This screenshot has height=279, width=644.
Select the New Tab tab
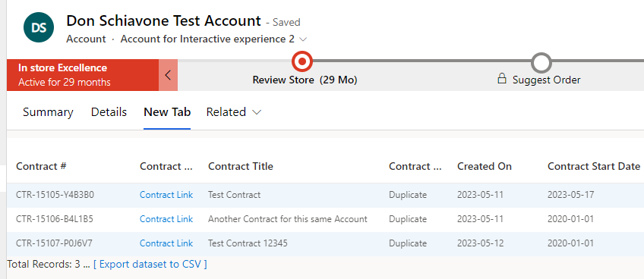tap(167, 112)
